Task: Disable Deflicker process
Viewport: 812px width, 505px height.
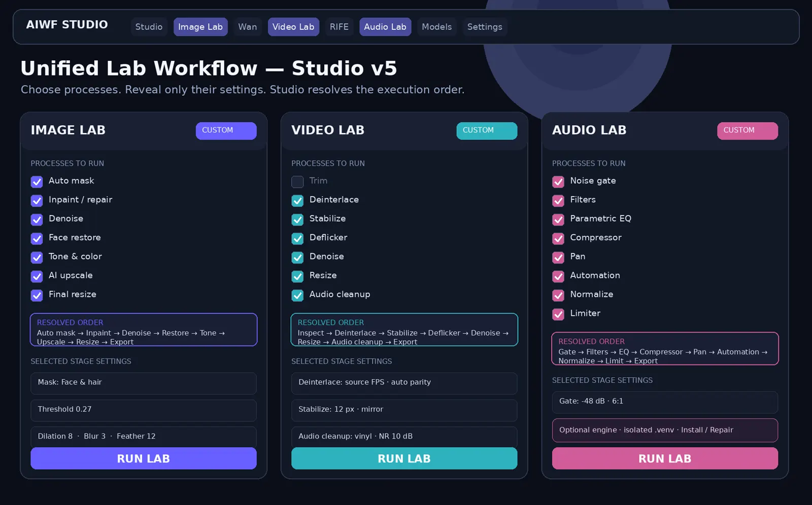Action: [298, 238]
